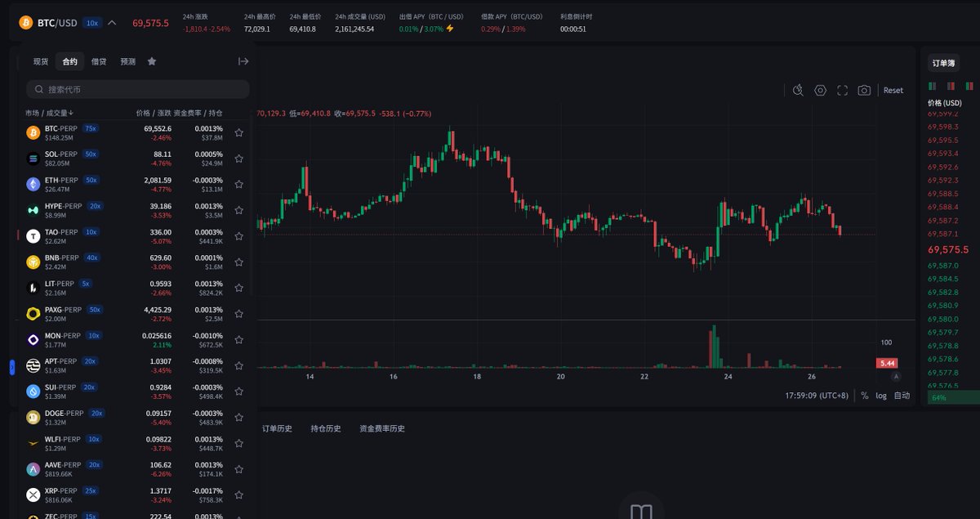Click the Reset chart button
The image size is (980, 519).
pyautogui.click(x=893, y=90)
